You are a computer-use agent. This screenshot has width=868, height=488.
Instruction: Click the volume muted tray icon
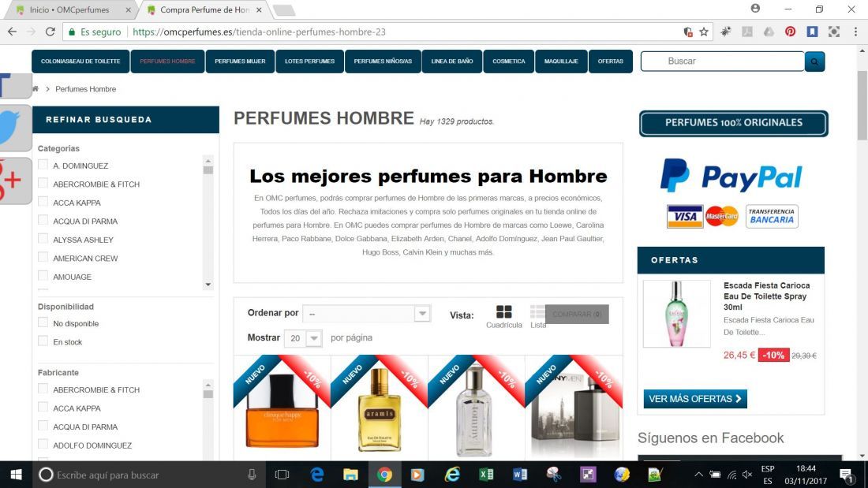coord(747,475)
